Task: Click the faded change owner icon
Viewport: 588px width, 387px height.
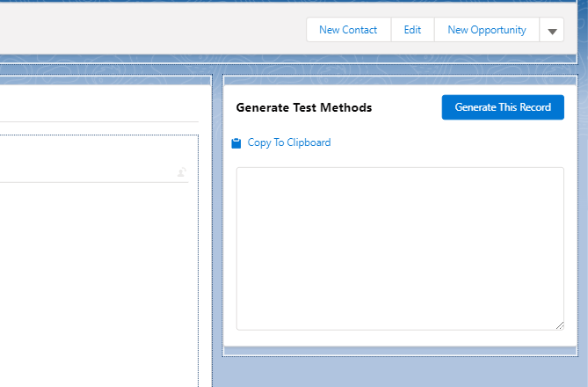Action: (x=182, y=172)
